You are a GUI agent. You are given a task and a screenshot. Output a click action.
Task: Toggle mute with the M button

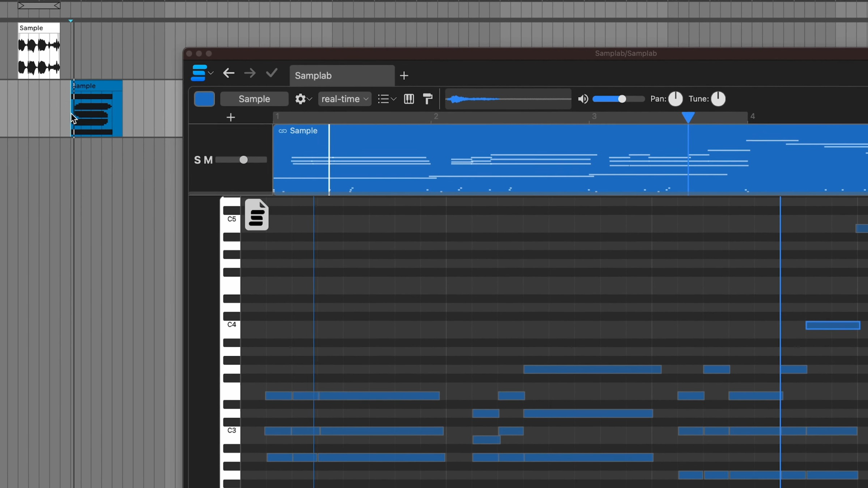pyautogui.click(x=208, y=160)
